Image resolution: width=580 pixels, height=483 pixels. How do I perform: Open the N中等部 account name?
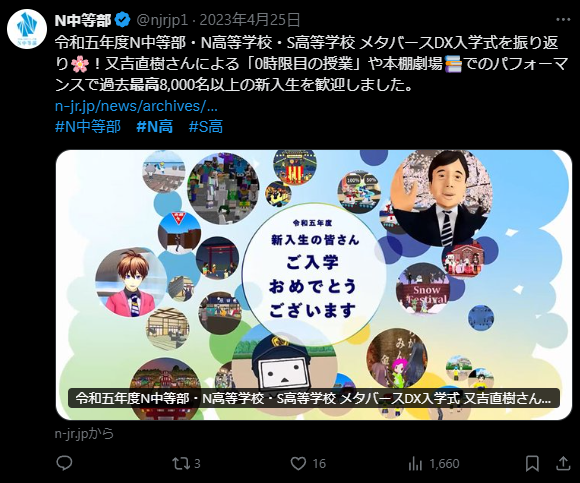(x=83, y=20)
